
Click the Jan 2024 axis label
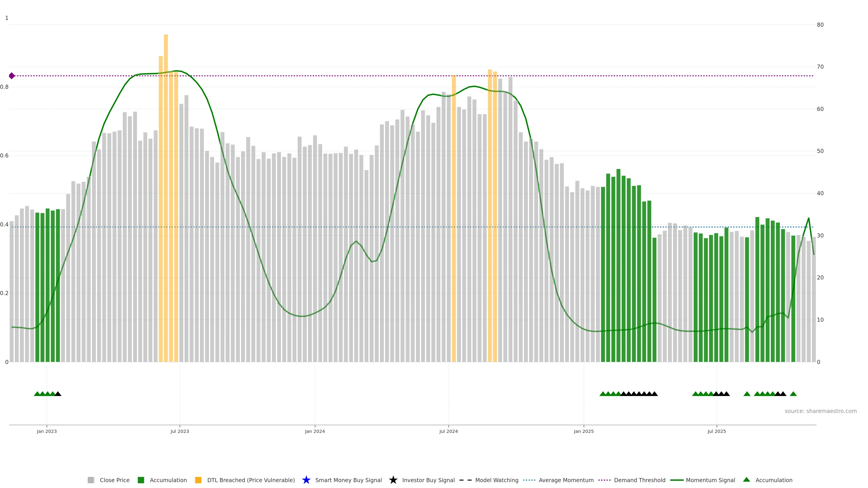pos(315,431)
